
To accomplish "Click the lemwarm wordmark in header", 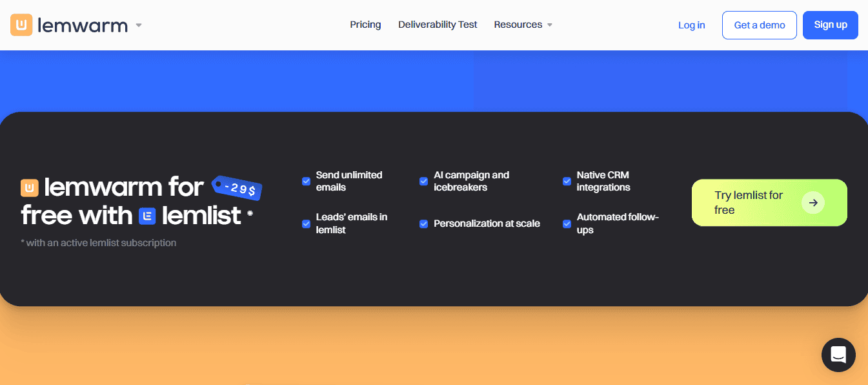I will (x=84, y=25).
